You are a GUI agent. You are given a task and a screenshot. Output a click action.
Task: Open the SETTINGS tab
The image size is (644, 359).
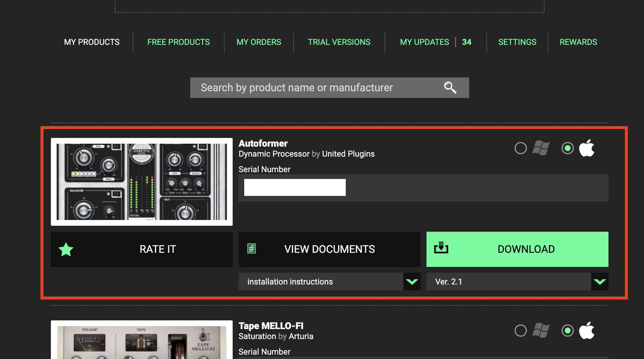517,42
